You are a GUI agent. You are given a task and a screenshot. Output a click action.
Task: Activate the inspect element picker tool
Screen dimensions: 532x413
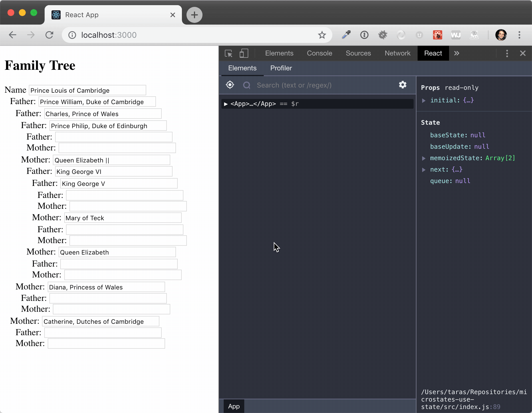click(x=228, y=53)
